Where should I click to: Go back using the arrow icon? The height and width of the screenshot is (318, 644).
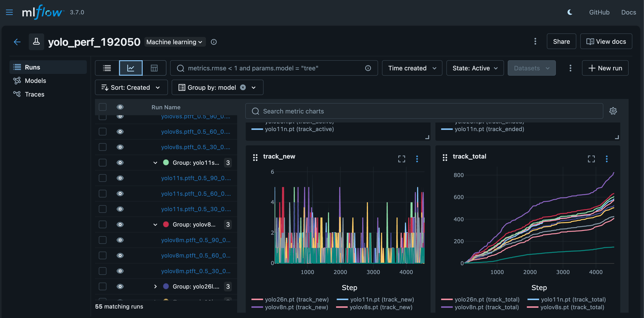tap(17, 42)
